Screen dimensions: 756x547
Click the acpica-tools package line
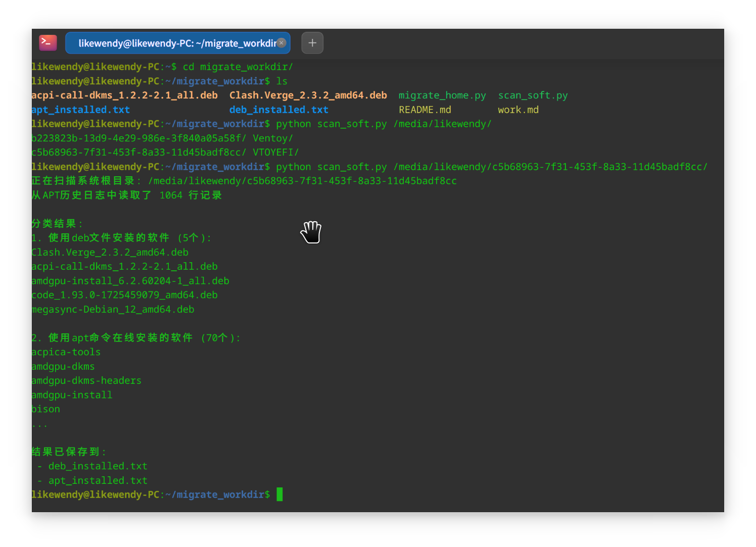click(x=66, y=352)
